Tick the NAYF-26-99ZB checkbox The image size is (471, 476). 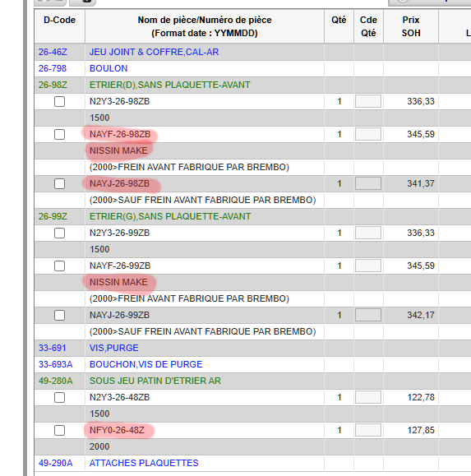tap(59, 266)
